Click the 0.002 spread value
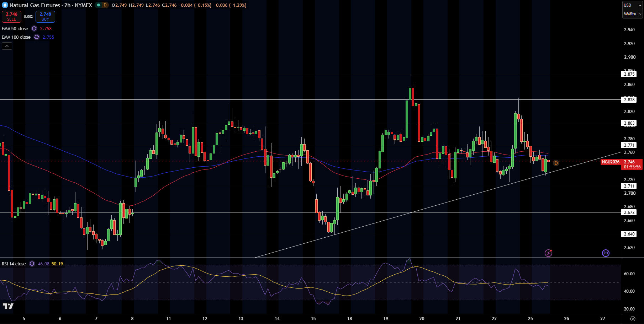The image size is (644, 324). tap(28, 17)
